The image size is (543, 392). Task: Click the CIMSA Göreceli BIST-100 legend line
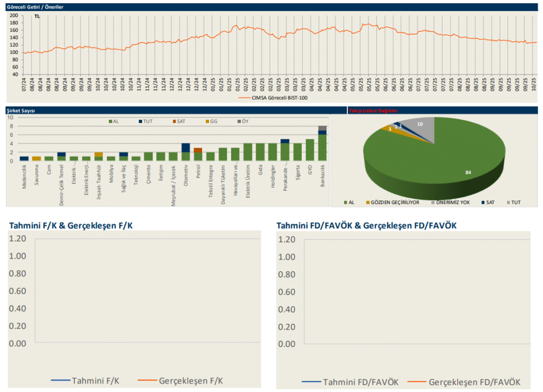pos(245,97)
